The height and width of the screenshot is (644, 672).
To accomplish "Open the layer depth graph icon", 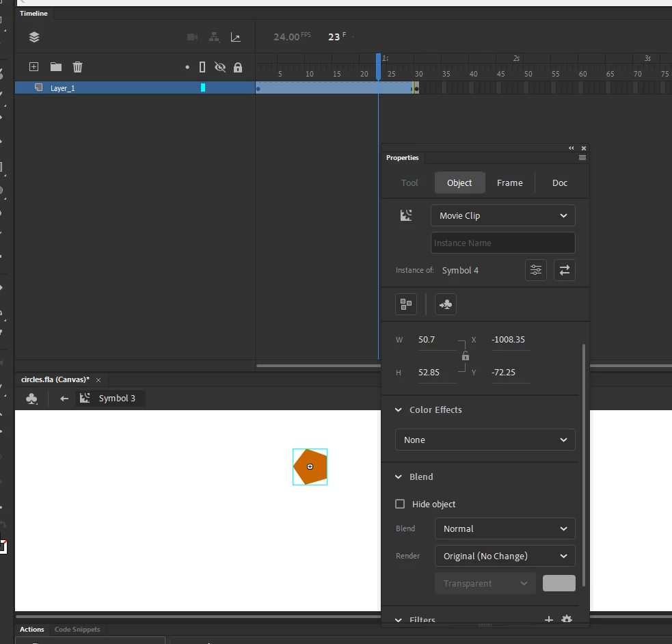I will 236,38.
